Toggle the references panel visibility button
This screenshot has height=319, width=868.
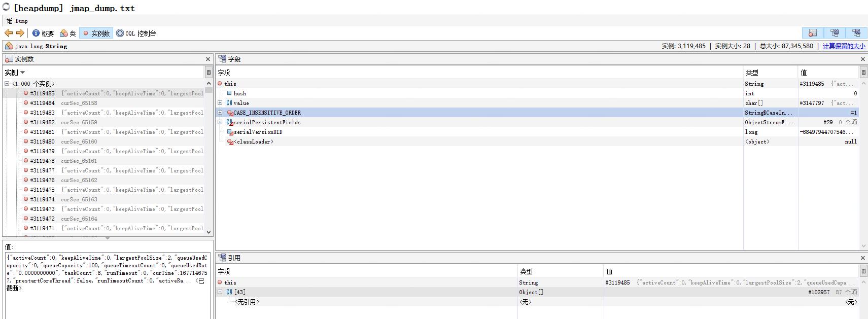[856, 33]
